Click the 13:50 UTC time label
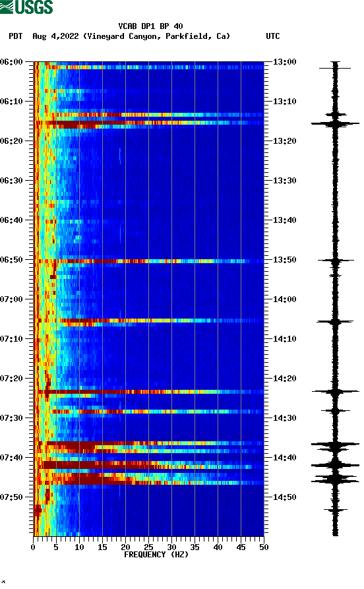364x589 pixels. tap(284, 260)
